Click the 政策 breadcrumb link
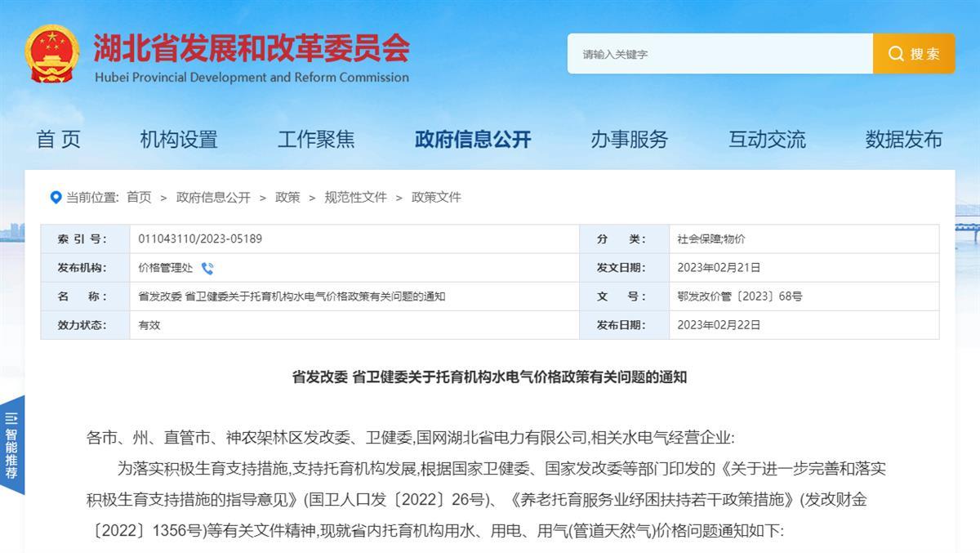980x553 pixels. (x=287, y=197)
